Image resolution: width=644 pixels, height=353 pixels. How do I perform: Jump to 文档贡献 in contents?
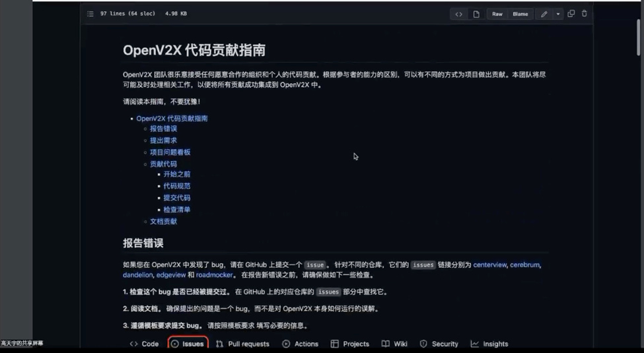(163, 222)
